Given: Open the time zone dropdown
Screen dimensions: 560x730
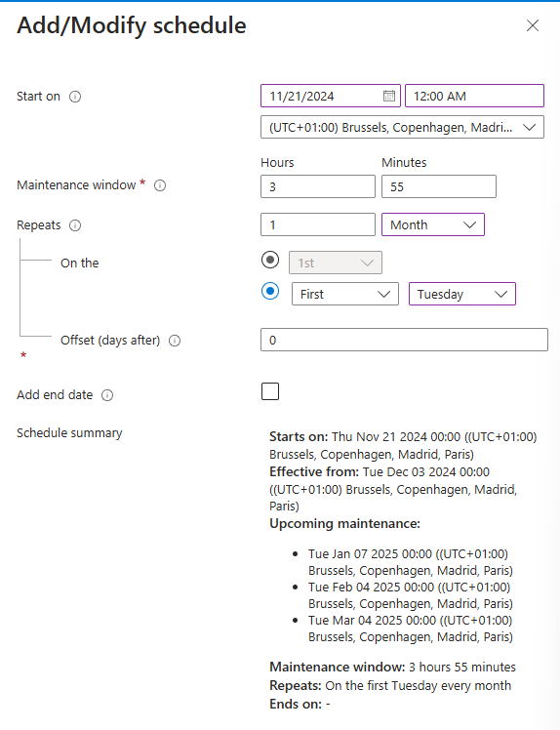Looking at the screenshot, I should point(402,127).
